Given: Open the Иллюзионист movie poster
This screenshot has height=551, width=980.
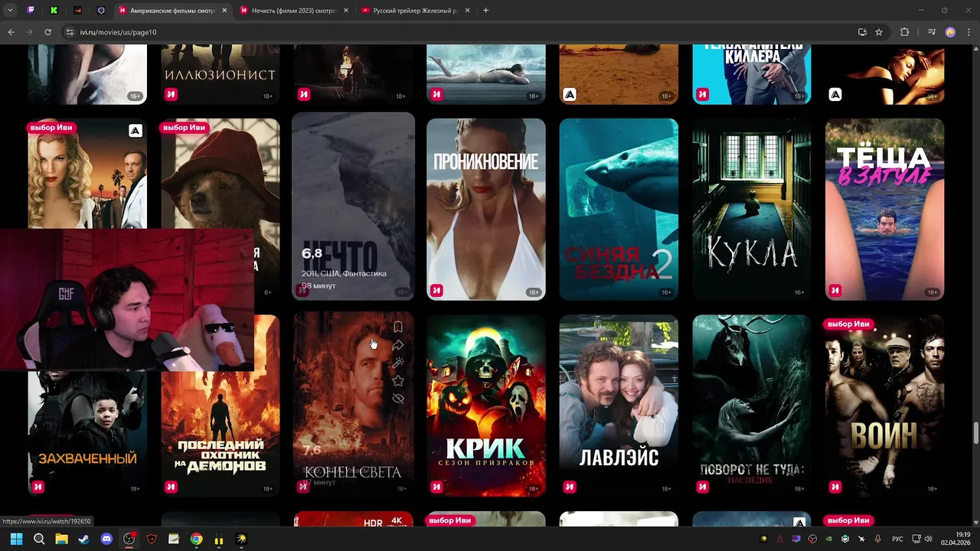Looking at the screenshot, I should [220, 73].
